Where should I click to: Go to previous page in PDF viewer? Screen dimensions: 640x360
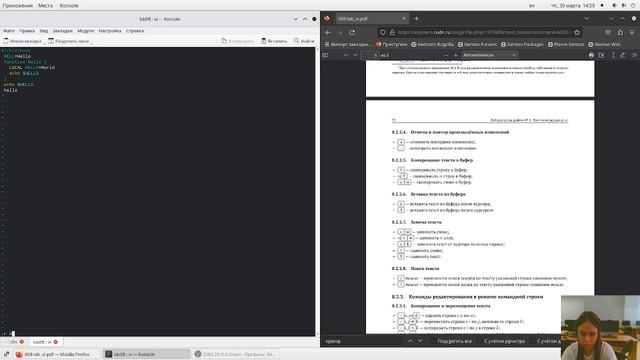(x=346, y=55)
